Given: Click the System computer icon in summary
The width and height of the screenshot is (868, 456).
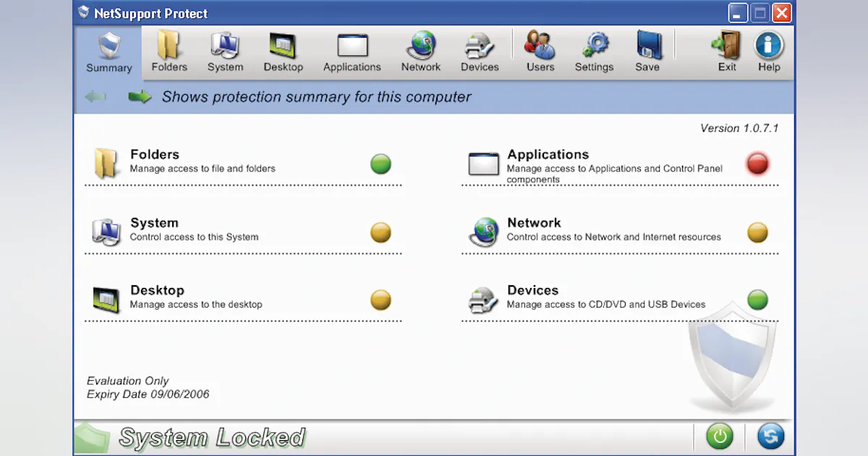Looking at the screenshot, I should pos(106,232).
